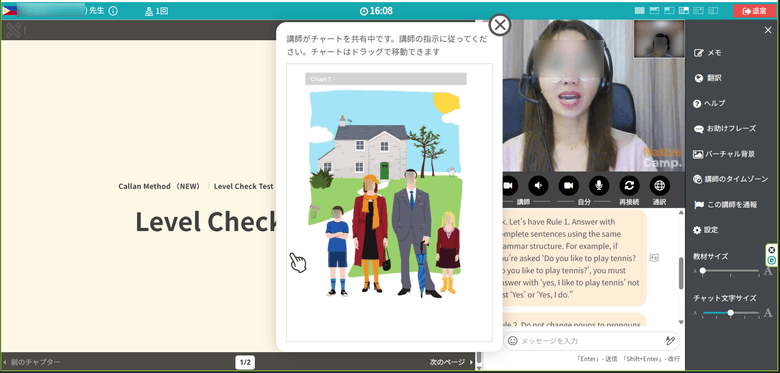Click info icon beside 先生

click(113, 10)
